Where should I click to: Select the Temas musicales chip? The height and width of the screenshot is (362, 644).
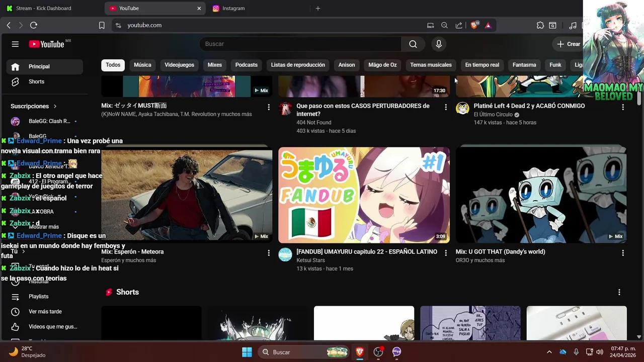(431, 65)
